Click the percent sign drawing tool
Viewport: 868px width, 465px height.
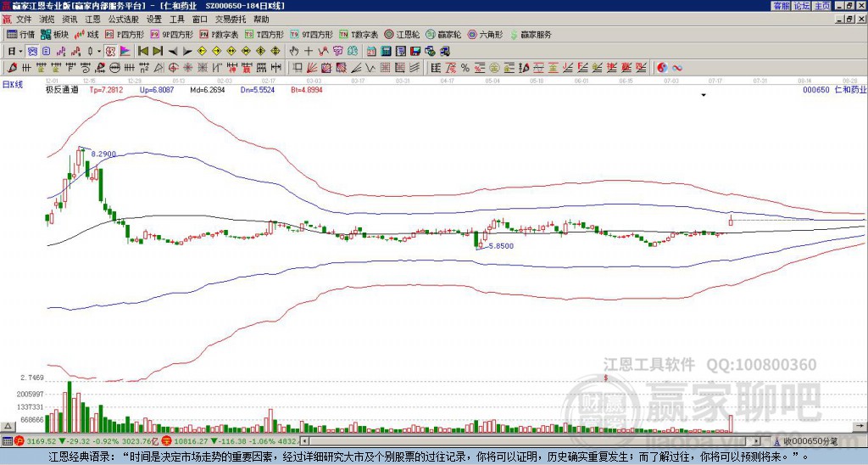pos(465,68)
